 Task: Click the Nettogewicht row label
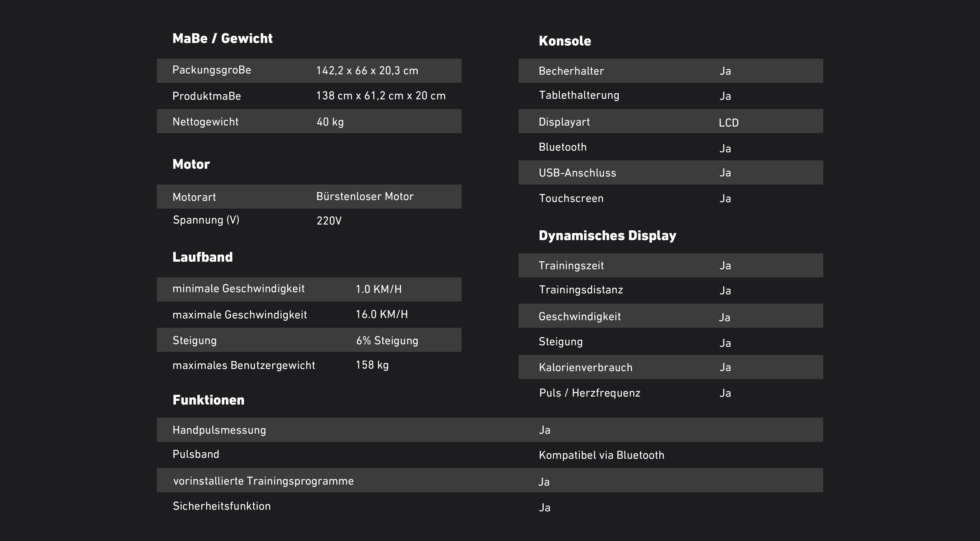(206, 122)
